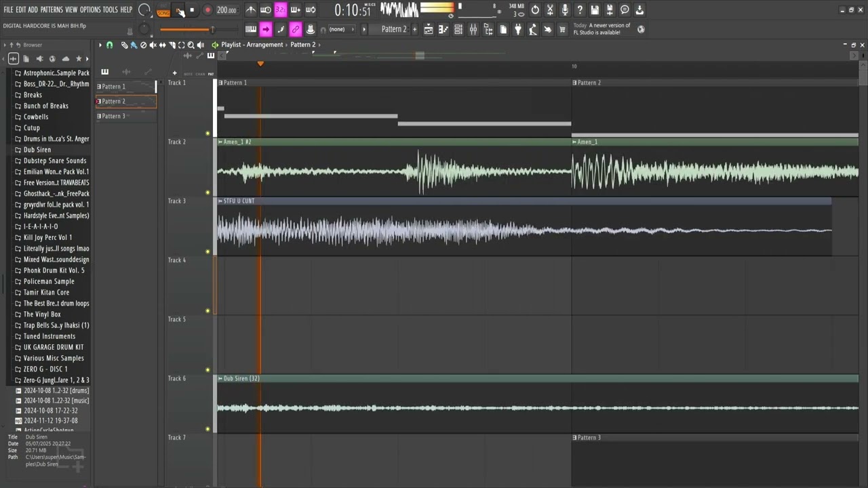Click the speech bubble chat icon

tap(625, 9)
